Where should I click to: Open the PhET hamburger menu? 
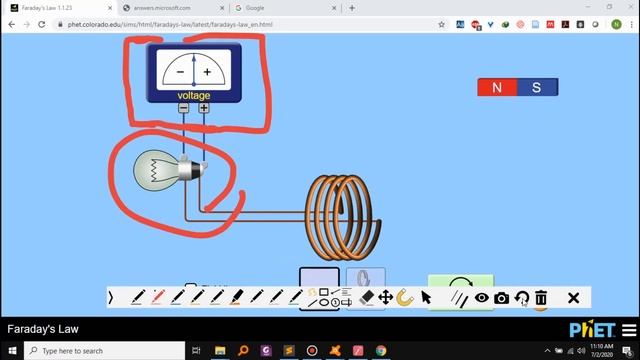click(x=629, y=330)
